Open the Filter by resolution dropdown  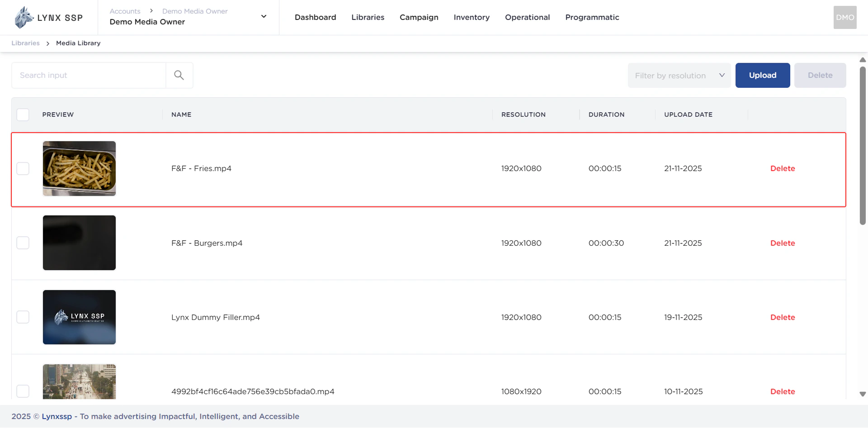pos(679,76)
